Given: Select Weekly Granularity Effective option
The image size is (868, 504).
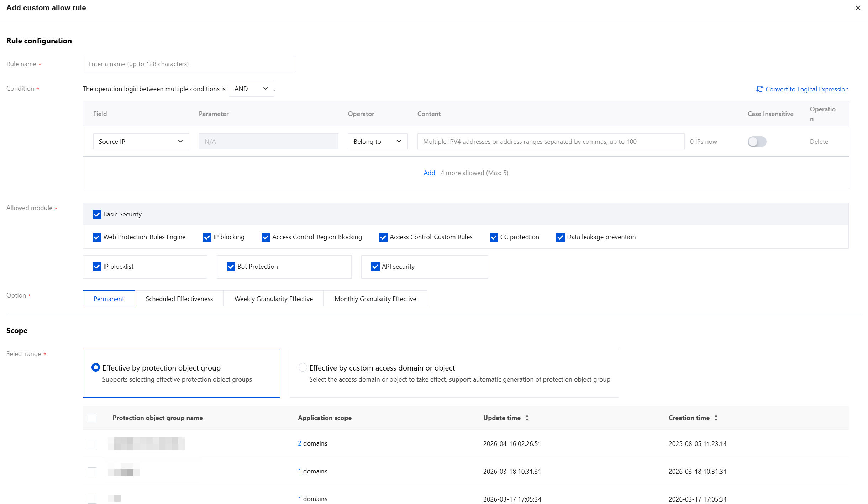Looking at the screenshot, I should (273, 299).
